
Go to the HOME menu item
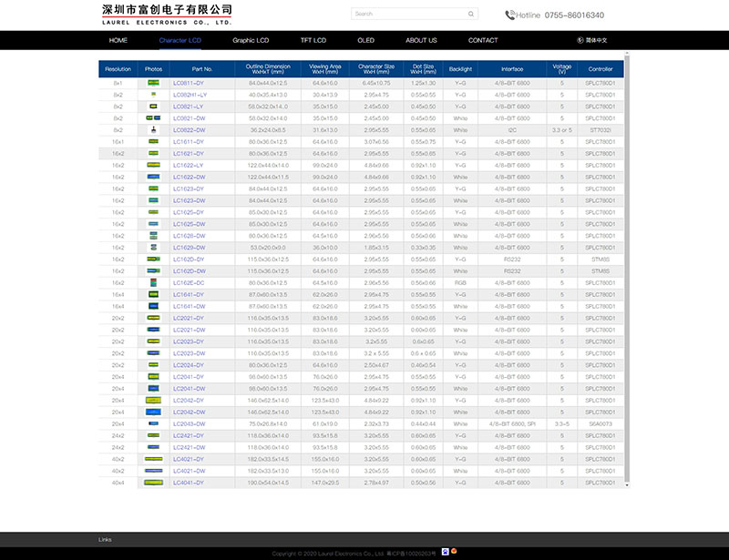(118, 41)
